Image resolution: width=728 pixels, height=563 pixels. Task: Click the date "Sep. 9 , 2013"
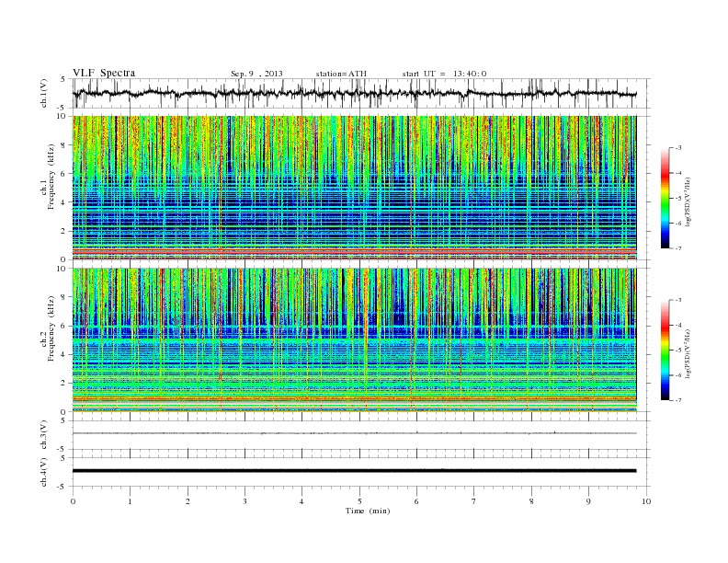coord(256,74)
